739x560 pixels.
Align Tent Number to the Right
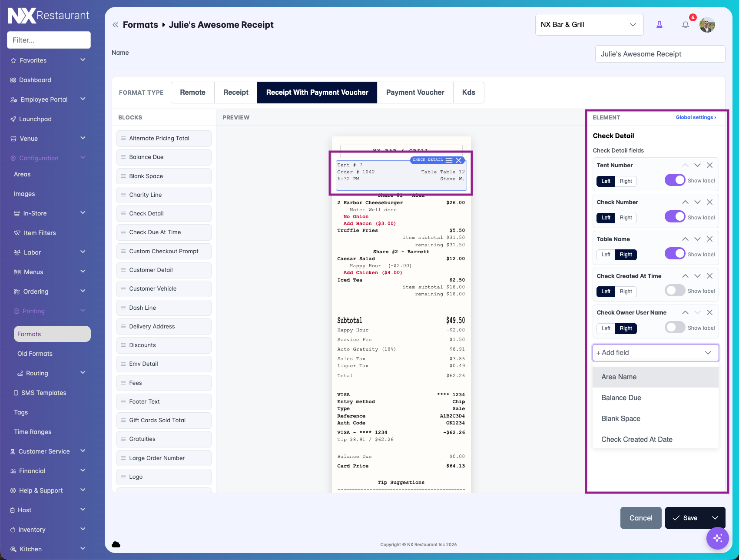click(626, 181)
